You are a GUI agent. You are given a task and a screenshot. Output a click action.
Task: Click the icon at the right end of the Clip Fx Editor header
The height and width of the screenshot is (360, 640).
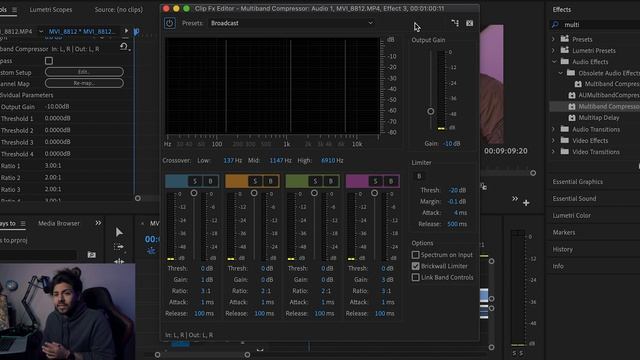470,23
